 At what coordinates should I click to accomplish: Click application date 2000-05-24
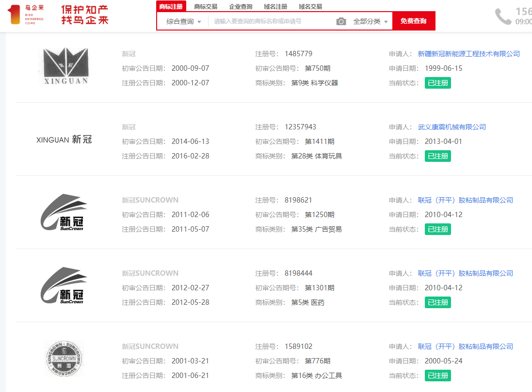point(443,361)
